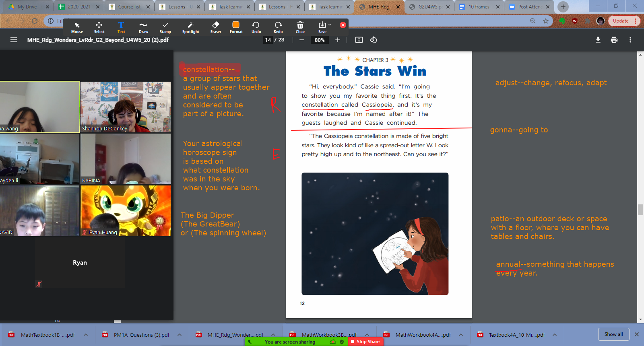Click the page scrollbar thumb
Screen dimensions: 644x346
click(x=640, y=210)
